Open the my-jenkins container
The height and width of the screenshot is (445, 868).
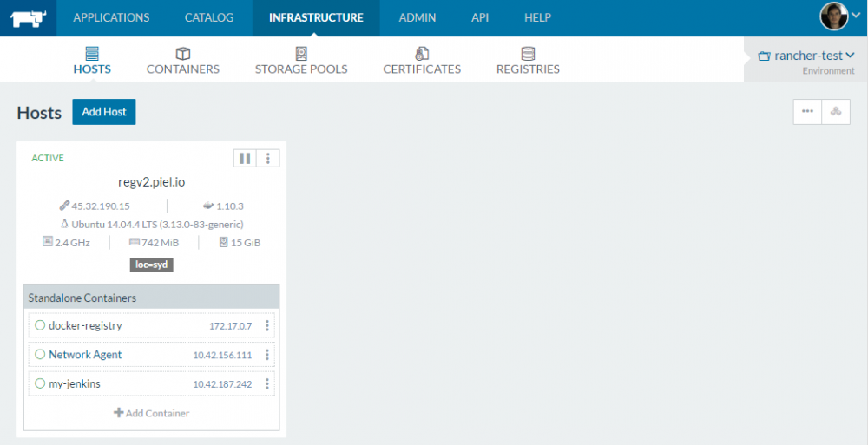75,383
